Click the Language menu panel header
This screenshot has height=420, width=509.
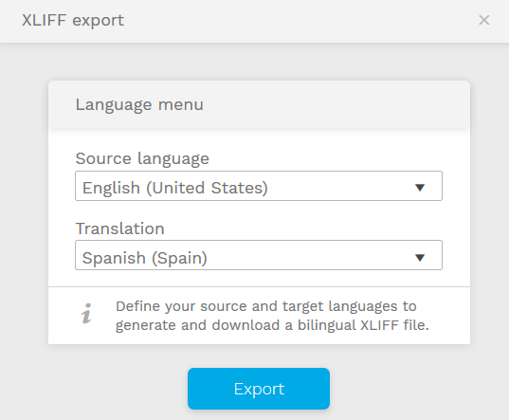pyautogui.click(x=259, y=105)
